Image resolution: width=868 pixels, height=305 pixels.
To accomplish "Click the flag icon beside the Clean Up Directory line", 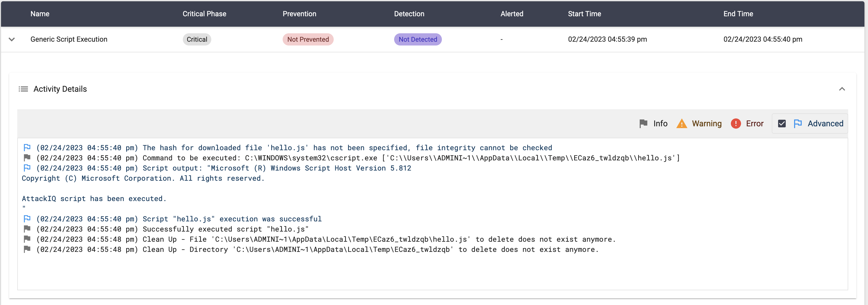I will click(27, 249).
